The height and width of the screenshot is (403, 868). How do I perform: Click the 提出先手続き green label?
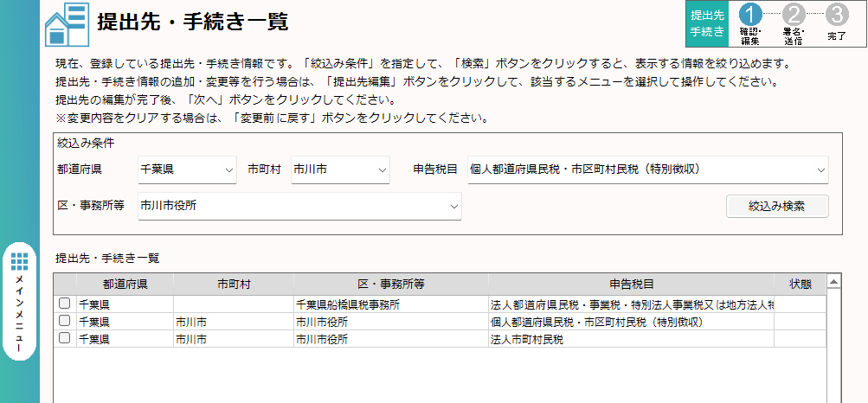click(707, 23)
